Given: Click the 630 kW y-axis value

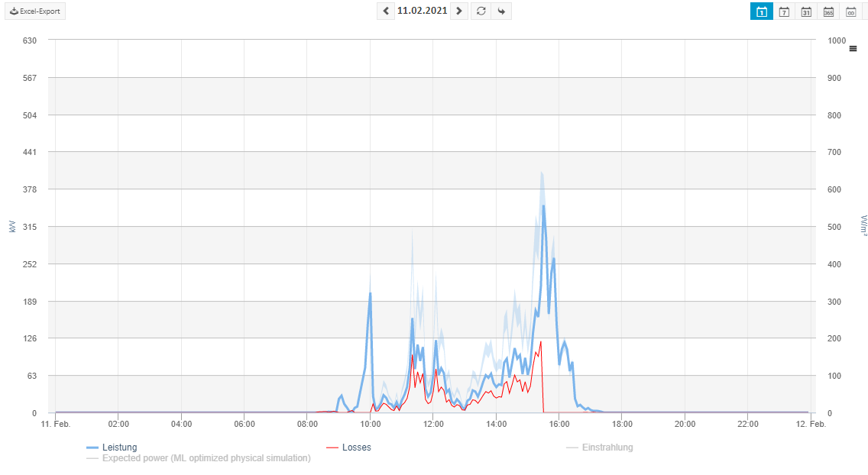Looking at the screenshot, I should tap(30, 40).
